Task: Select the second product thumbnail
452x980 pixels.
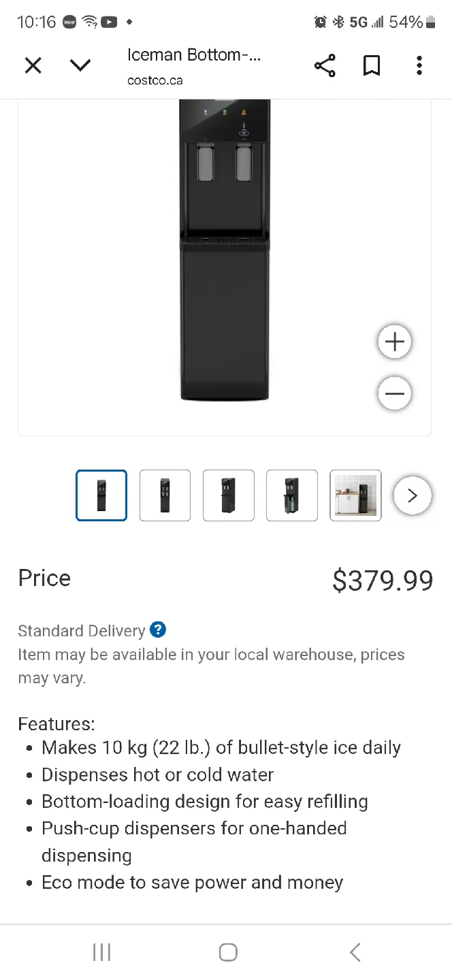Action: (x=165, y=495)
